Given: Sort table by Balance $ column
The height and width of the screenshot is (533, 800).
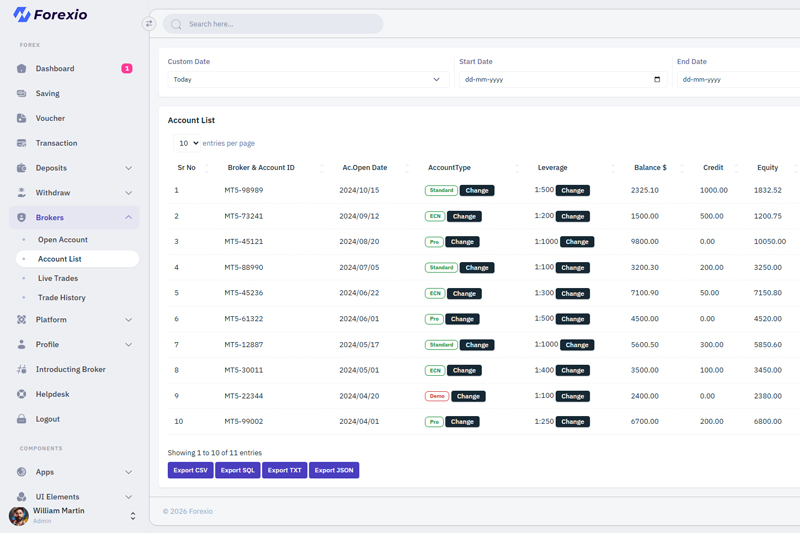Looking at the screenshot, I should pyautogui.click(x=650, y=168).
